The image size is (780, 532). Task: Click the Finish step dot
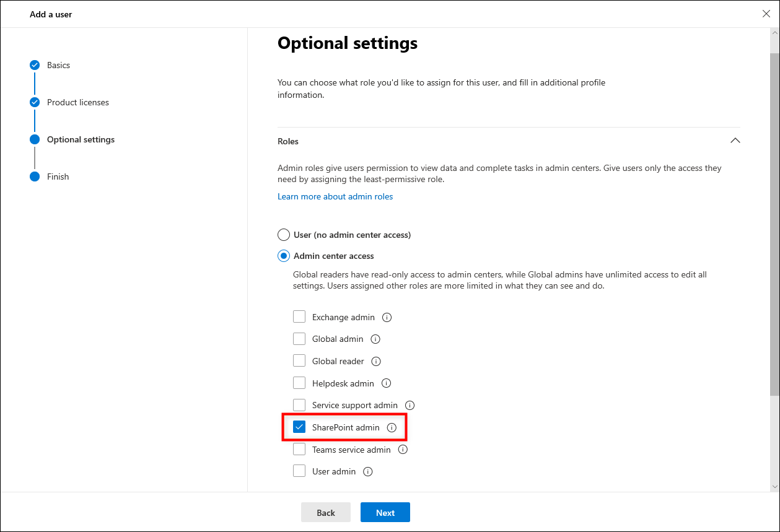pos(35,177)
